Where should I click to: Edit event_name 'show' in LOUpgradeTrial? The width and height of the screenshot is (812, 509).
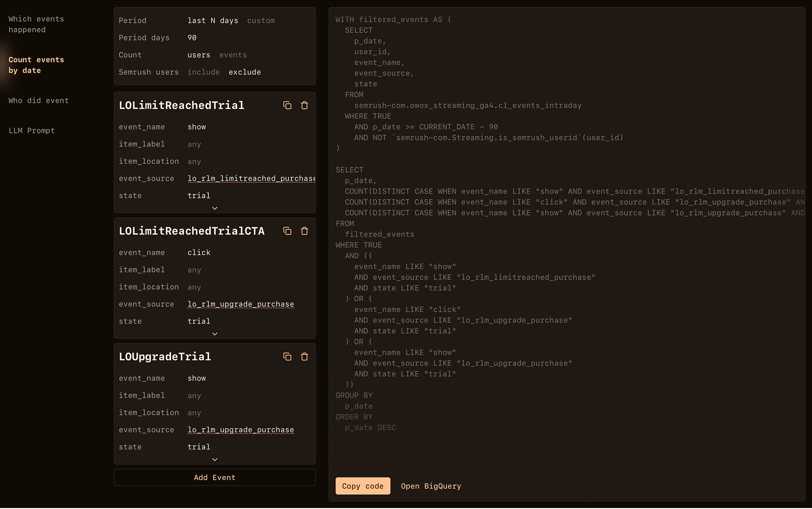197,378
